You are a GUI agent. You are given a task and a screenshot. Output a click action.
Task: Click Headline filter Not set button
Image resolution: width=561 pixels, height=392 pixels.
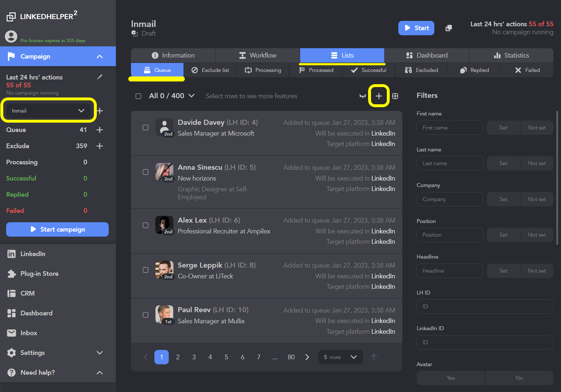point(537,271)
